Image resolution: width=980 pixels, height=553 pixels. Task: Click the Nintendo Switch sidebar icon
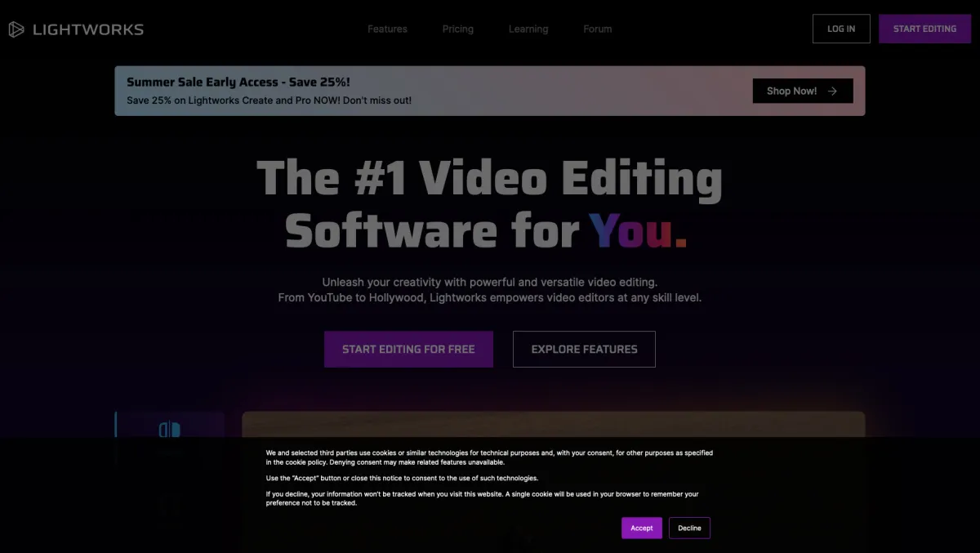[169, 430]
